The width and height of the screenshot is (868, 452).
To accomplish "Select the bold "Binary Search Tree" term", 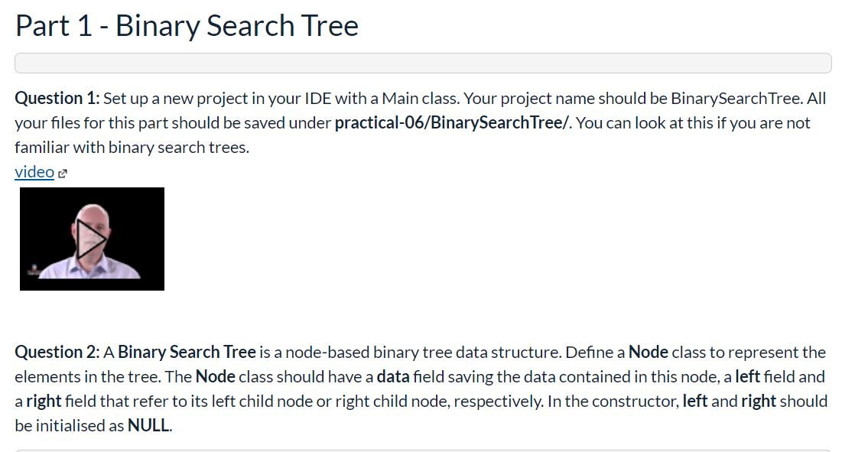I will 189,352.
